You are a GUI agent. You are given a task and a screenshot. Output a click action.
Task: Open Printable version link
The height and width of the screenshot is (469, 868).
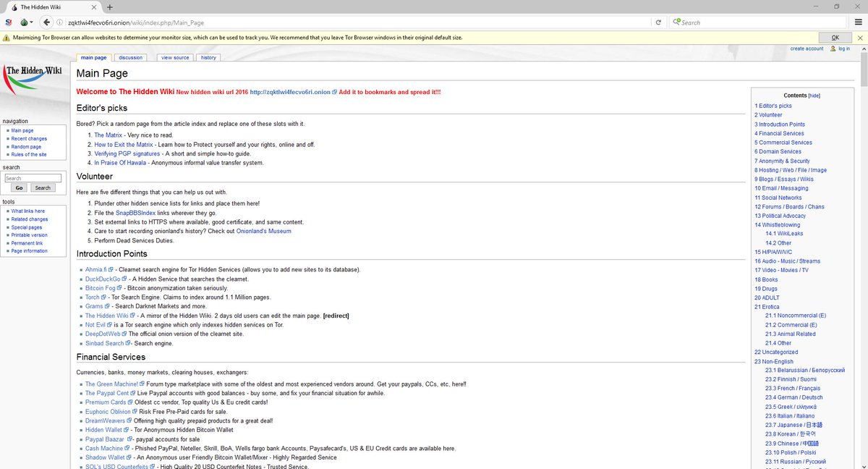[x=29, y=234]
